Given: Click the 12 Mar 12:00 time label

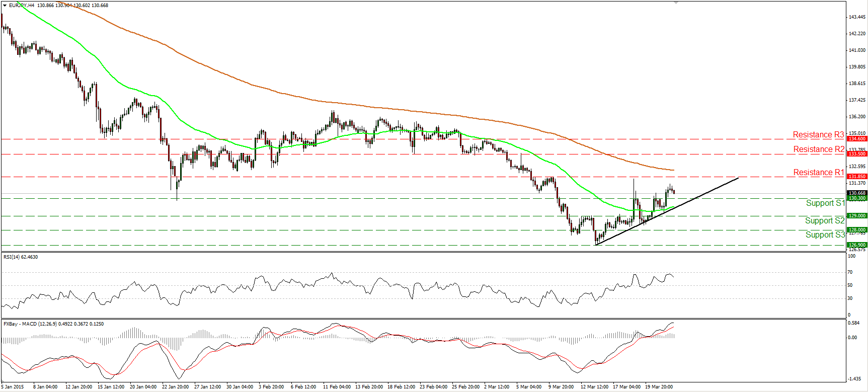Looking at the screenshot, I should (595, 387).
